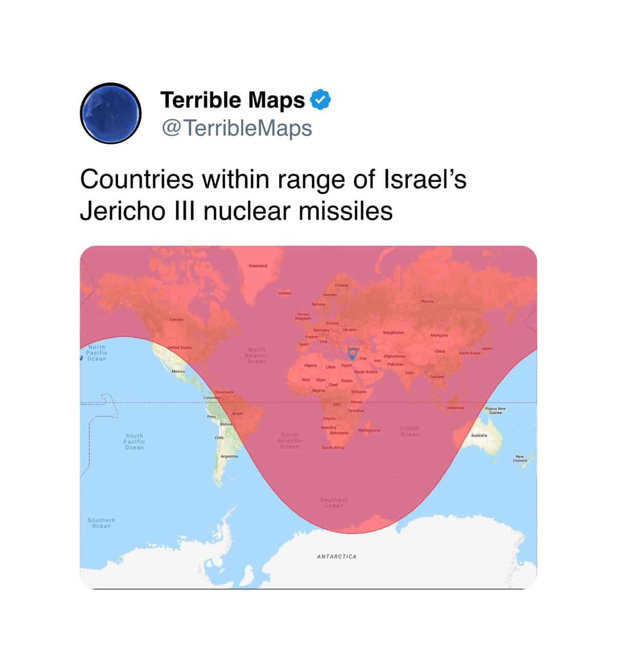Select the Argentina label on the map
This screenshot has width=617, height=672.
pyautogui.click(x=229, y=456)
